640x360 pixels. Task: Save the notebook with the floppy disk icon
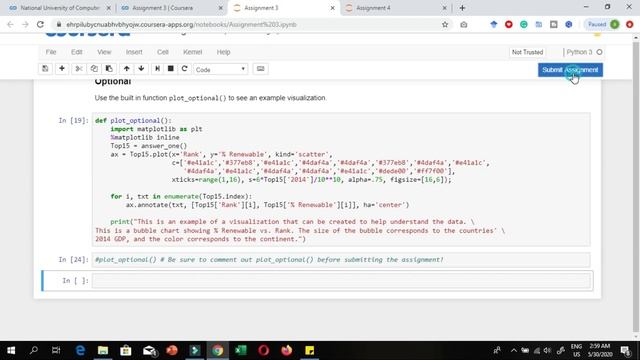pos(45,69)
